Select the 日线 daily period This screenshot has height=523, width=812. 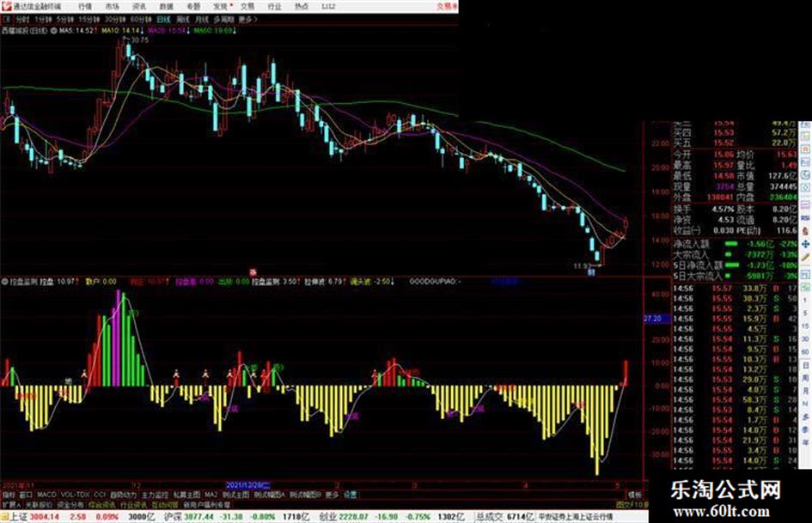tap(163, 20)
